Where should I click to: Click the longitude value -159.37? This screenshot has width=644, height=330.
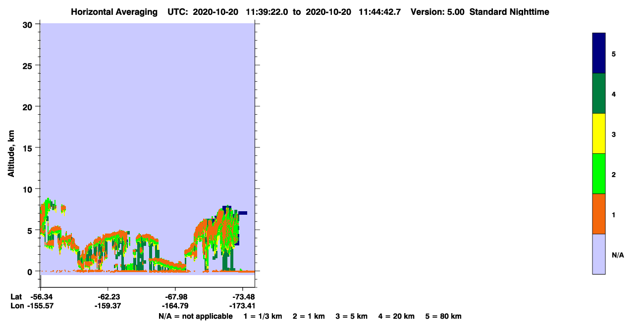(107, 306)
